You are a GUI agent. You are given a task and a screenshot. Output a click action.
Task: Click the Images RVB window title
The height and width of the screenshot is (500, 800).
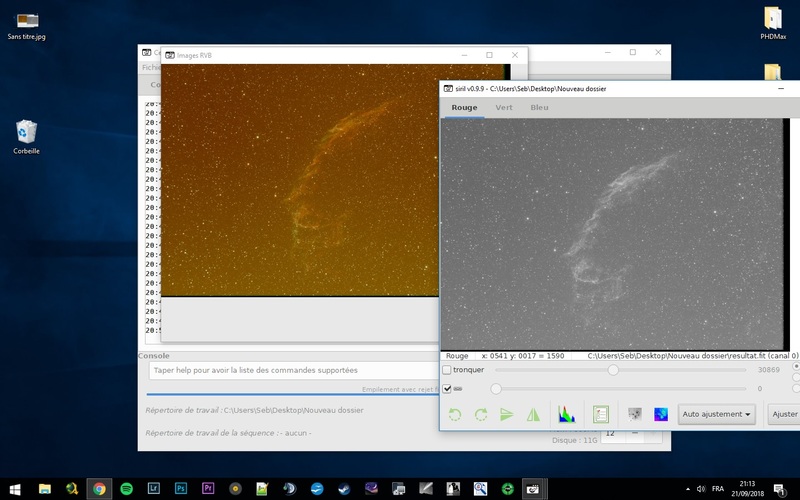194,55
